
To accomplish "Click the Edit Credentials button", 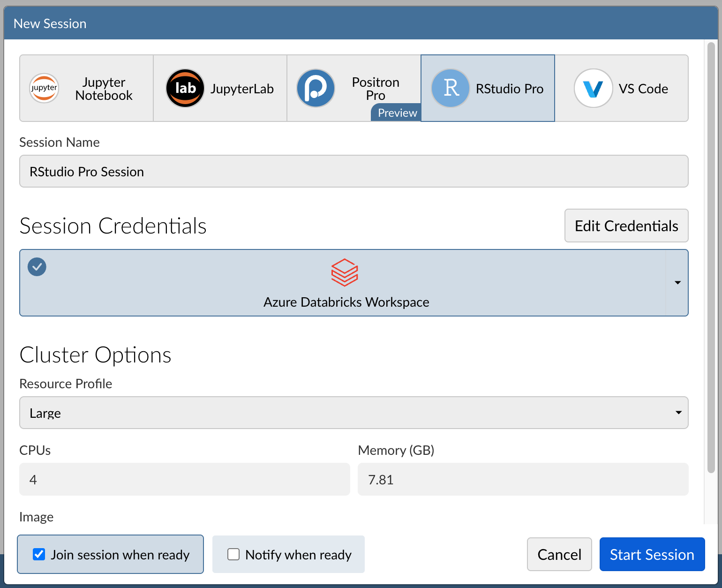I will pos(626,226).
